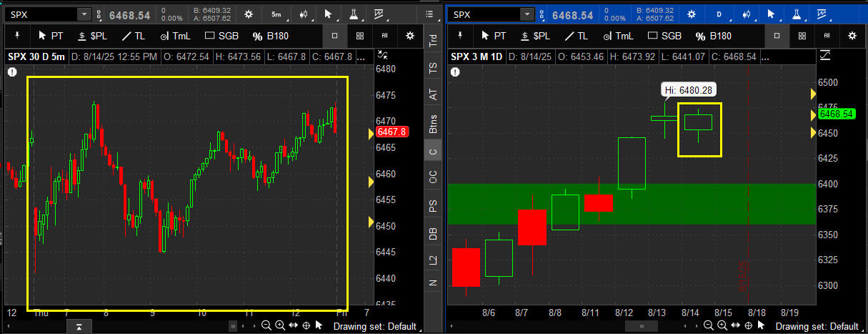This screenshot has height=334, width=868.
Task: Open the OC sidebar tab
Action: click(431, 177)
